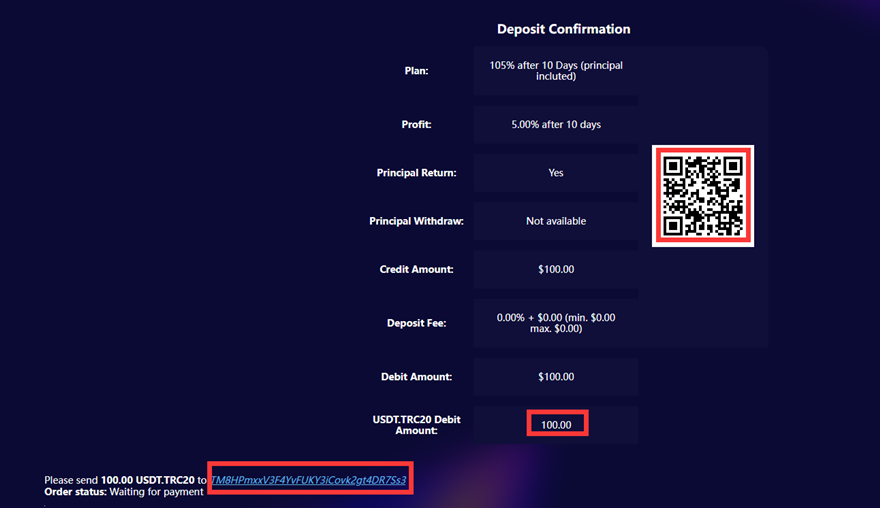Viewport: 880px width, 508px height.
Task: Click the Principal Return value 'Yes'
Action: click(556, 173)
